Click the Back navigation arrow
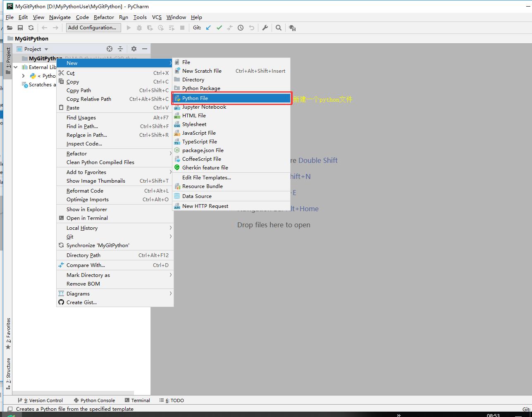 (x=45, y=28)
